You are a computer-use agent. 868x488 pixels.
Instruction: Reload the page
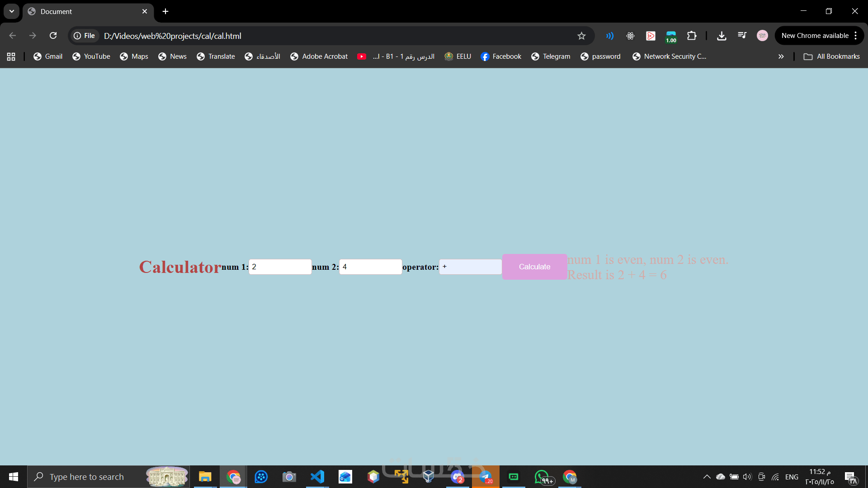[53, 36]
